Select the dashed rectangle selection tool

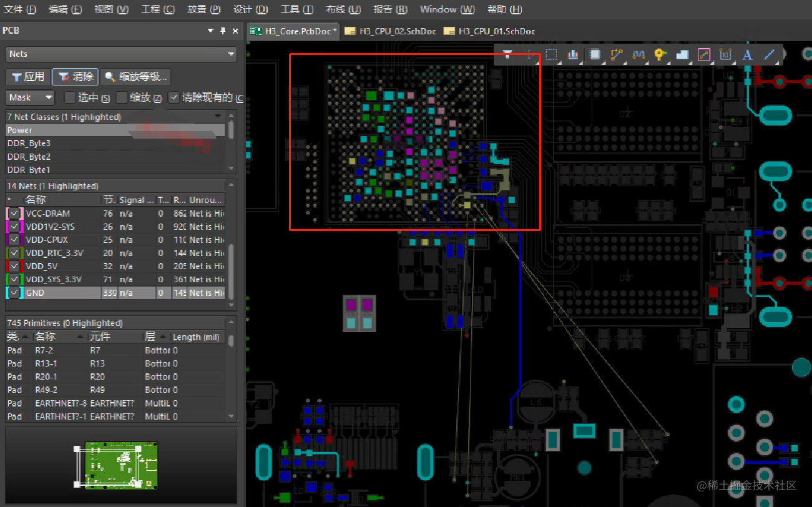pos(550,54)
